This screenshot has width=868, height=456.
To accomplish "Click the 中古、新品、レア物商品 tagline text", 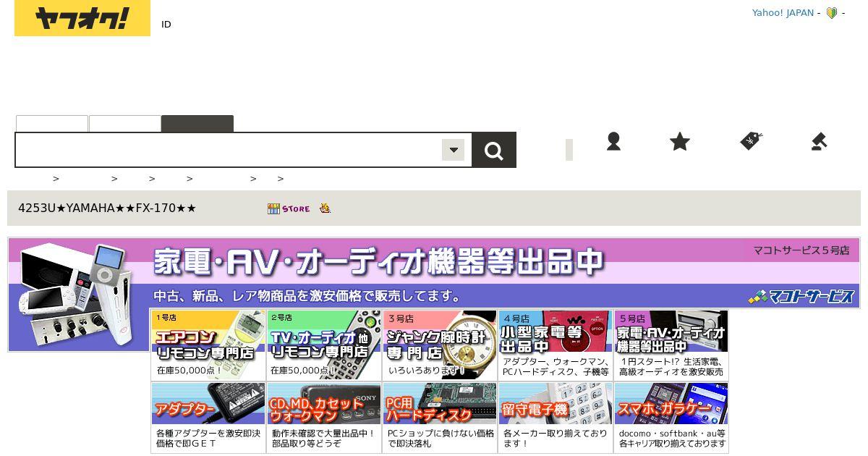I will (x=307, y=296).
